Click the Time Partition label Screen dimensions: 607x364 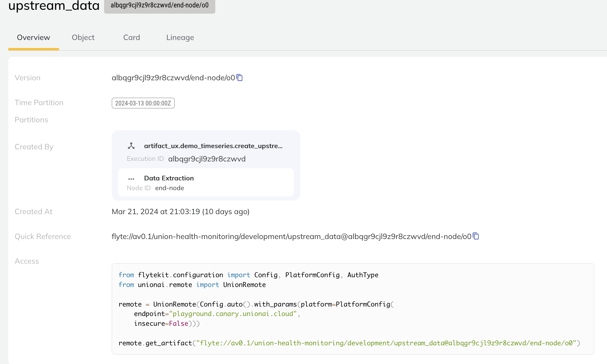(39, 102)
